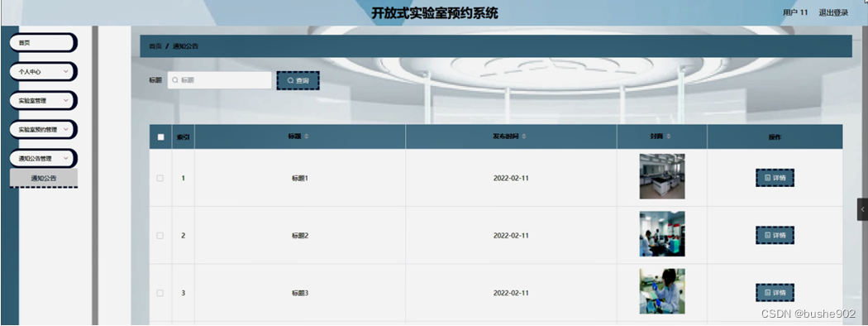Expand the 实验室管理 sidebar menu

[x=43, y=101]
